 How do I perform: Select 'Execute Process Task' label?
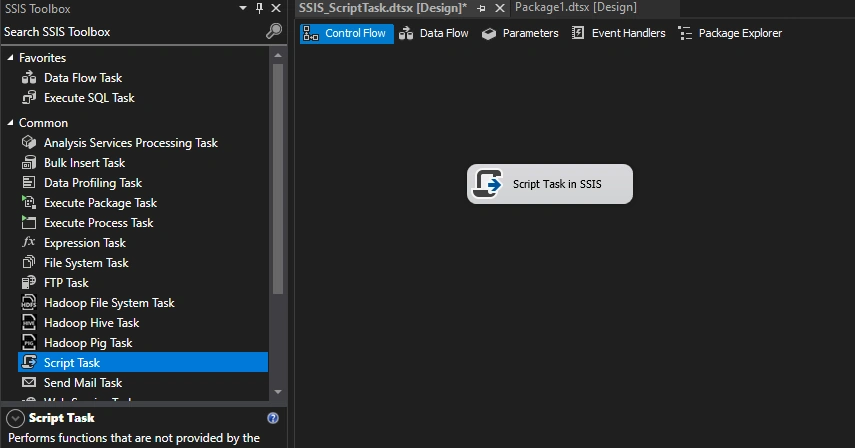click(x=99, y=223)
